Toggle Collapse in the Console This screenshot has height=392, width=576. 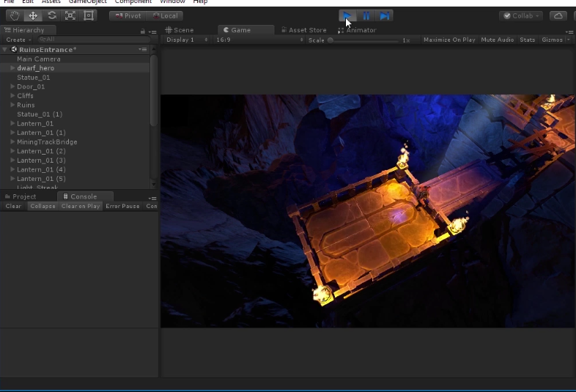click(43, 206)
